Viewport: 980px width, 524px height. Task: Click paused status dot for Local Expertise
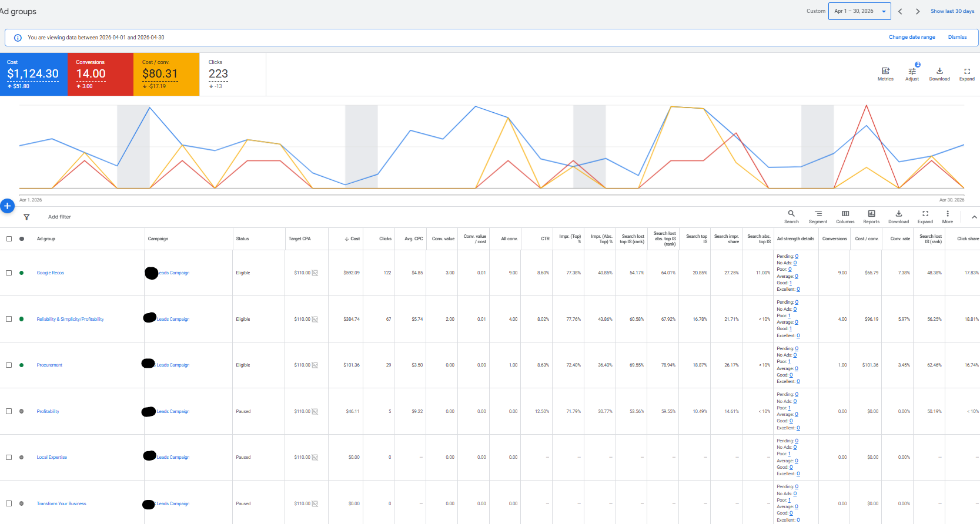coord(22,457)
